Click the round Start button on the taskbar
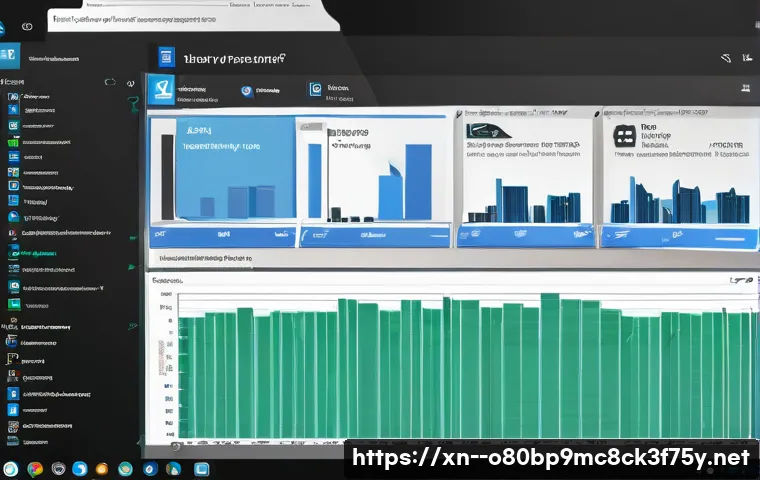This screenshot has width=760, height=480. [x=11, y=468]
